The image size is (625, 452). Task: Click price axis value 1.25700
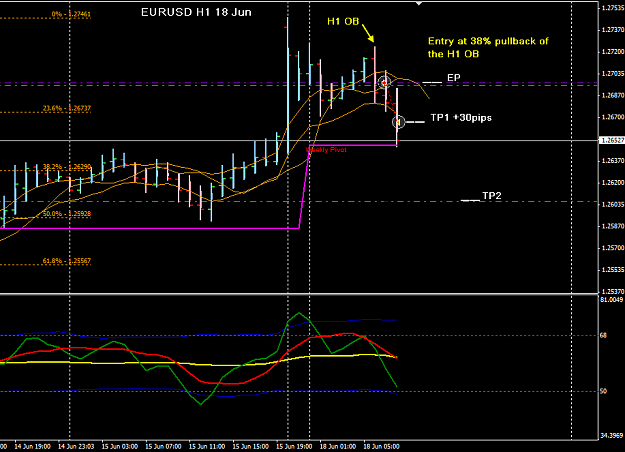point(612,248)
